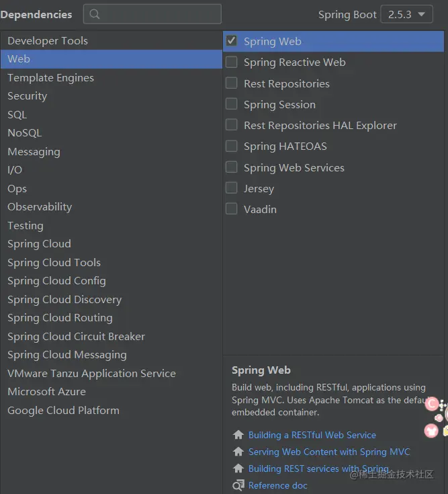Screen dimensions: 448x494
Task: Open the Template Engines category
Action: pos(111,77)
